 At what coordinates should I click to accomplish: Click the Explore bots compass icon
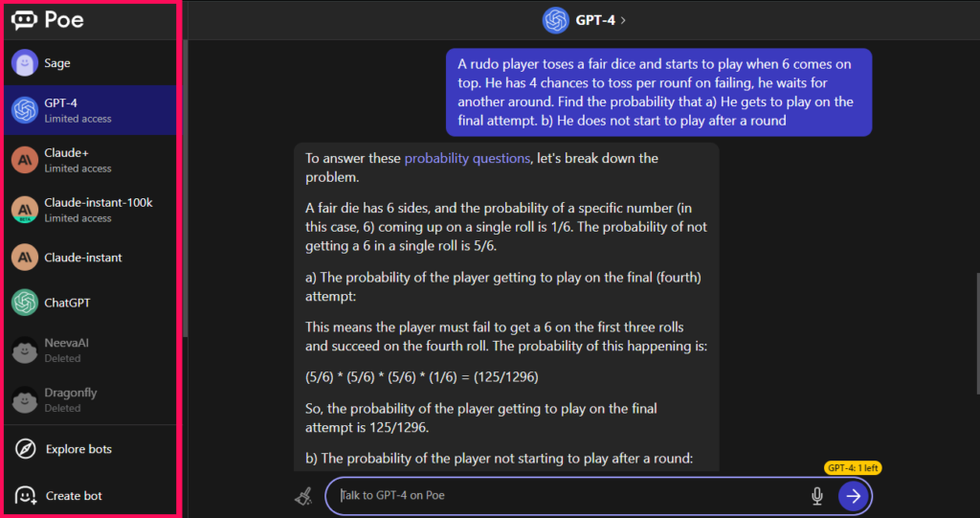point(26,448)
